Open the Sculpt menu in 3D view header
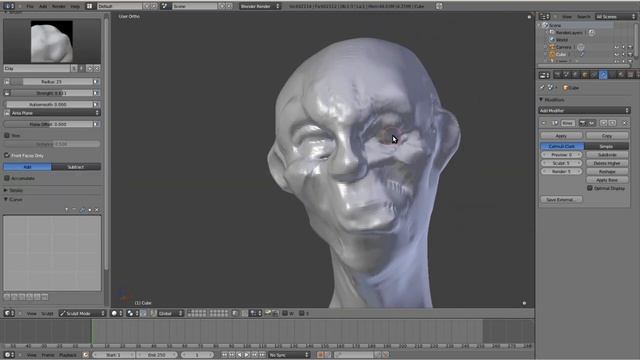The height and width of the screenshot is (360, 640). click(x=47, y=313)
